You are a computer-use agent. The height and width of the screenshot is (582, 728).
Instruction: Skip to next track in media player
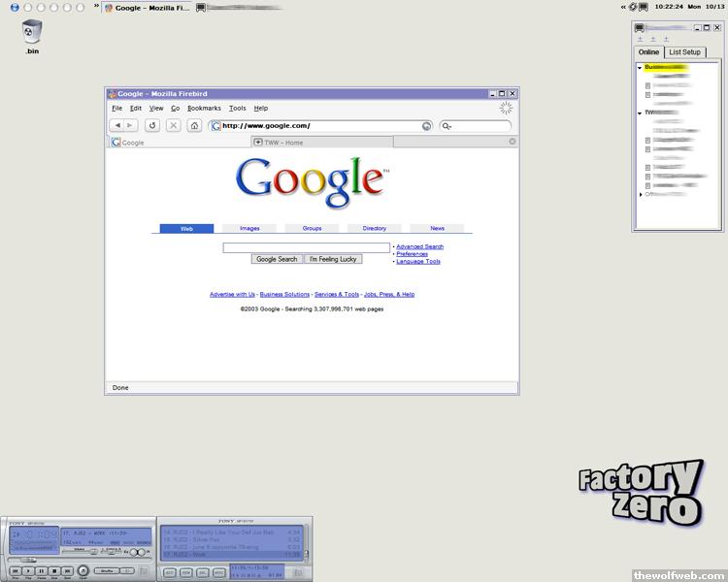click(x=68, y=571)
